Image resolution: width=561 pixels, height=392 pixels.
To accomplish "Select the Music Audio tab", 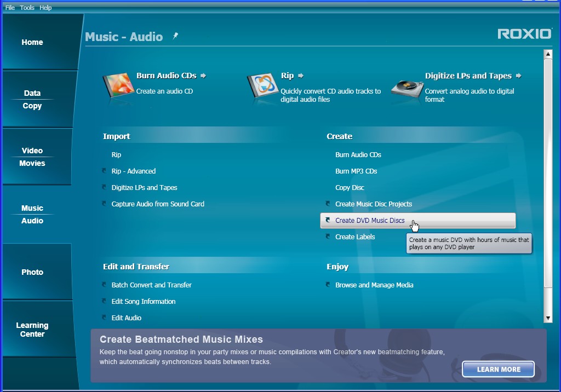I will coord(36,214).
